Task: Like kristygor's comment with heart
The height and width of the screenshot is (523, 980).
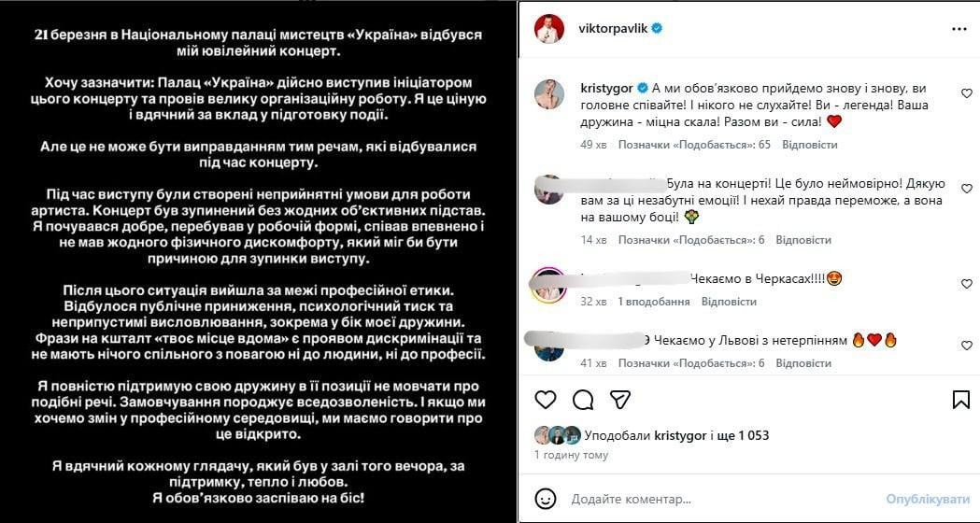Action: tap(967, 93)
